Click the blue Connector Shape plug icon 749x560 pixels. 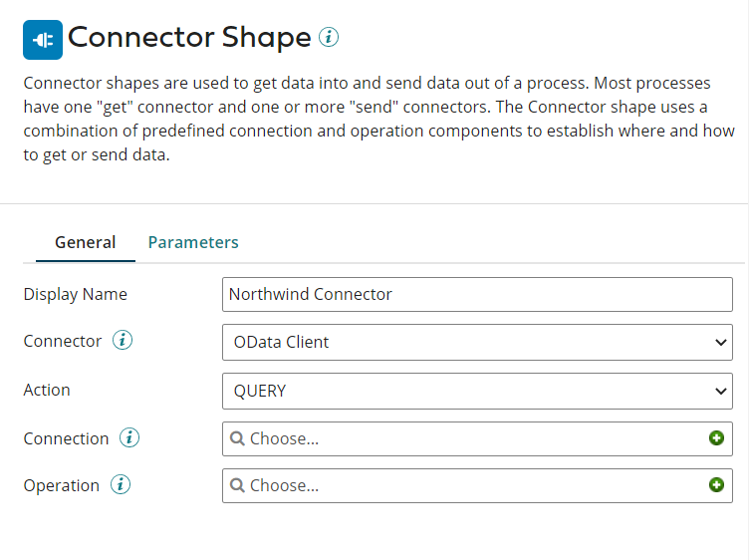pos(43,40)
